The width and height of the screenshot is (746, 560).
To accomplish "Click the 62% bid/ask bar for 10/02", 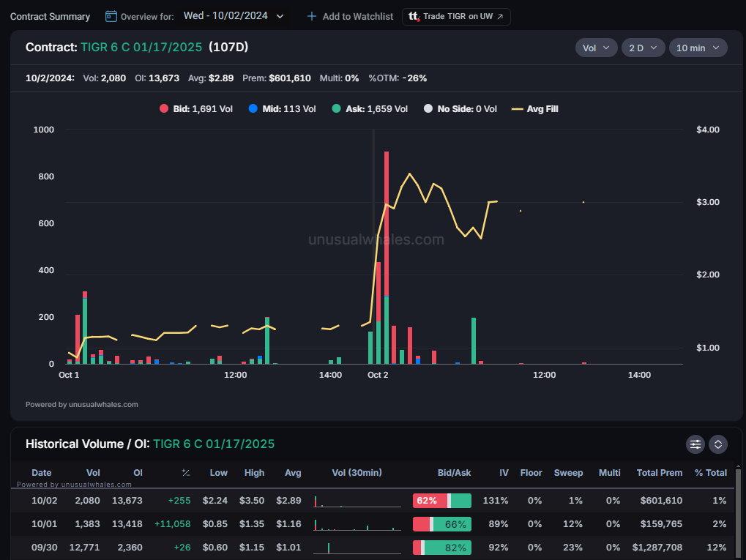I will (x=442, y=501).
